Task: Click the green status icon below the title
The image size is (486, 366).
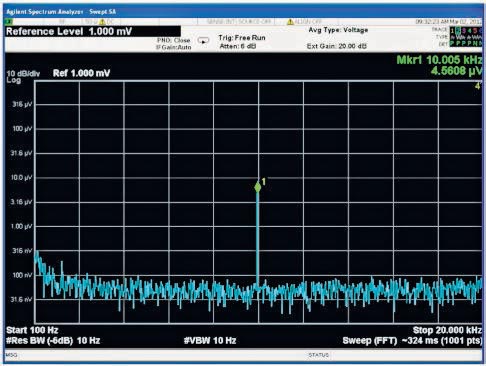Action: pyautogui.click(x=9, y=22)
